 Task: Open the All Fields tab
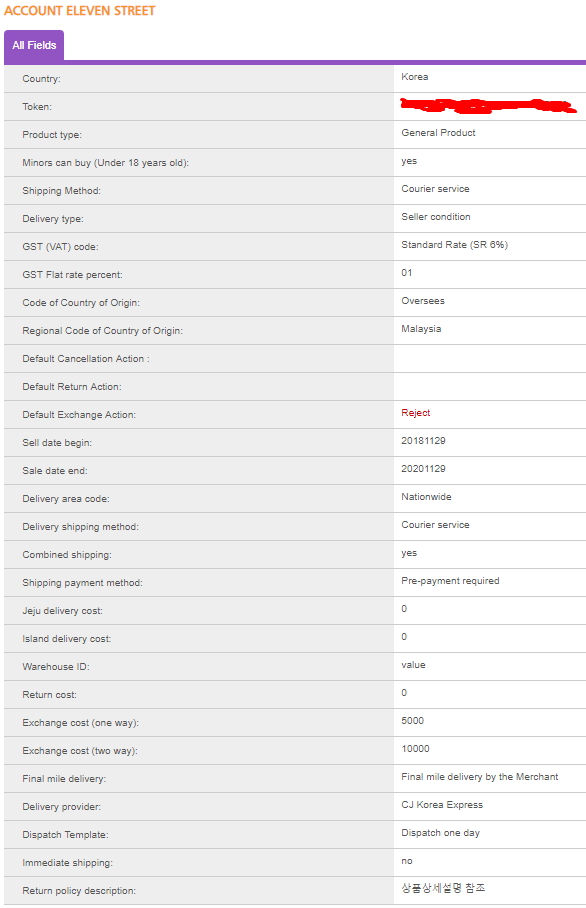pos(34,45)
